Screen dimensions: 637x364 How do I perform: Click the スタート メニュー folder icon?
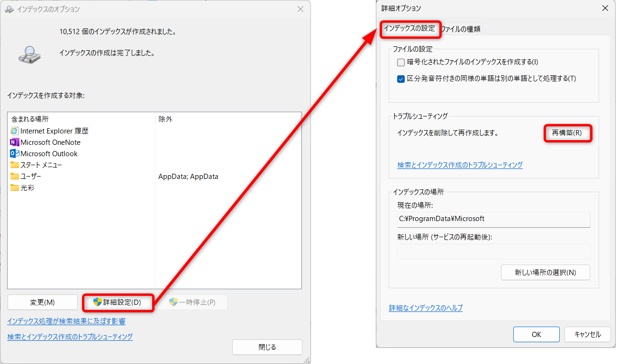pyautogui.click(x=14, y=165)
